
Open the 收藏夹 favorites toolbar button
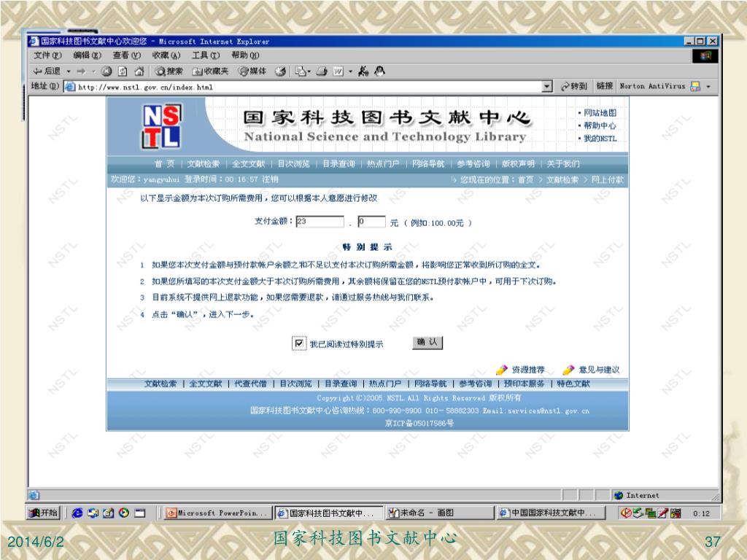tap(211, 71)
